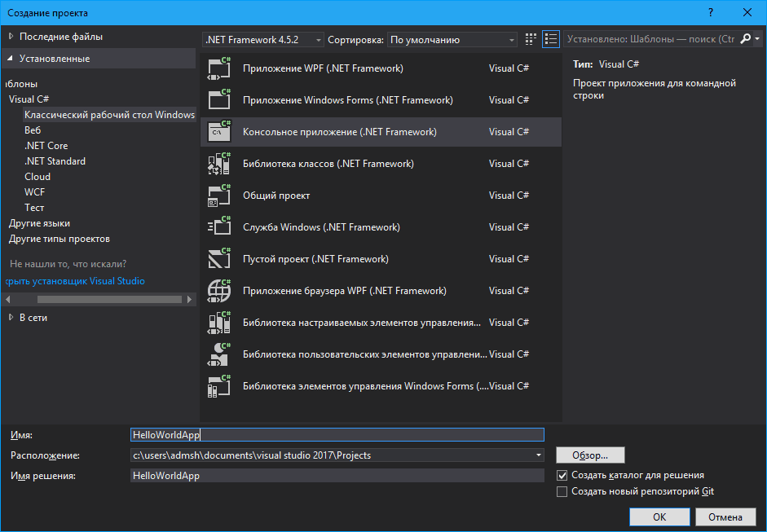
Task: Switch to small icons grid view
Action: [x=531, y=39]
